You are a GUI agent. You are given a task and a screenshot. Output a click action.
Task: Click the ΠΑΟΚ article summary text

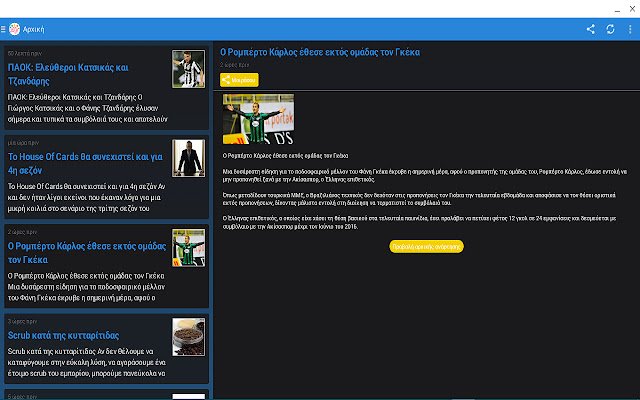(x=87, y=108)
